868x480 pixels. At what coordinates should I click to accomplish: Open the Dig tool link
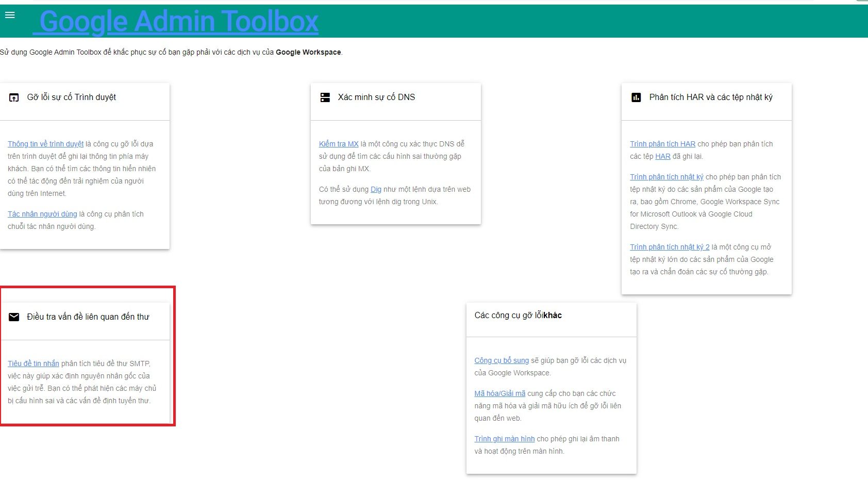tap(376, 189)
